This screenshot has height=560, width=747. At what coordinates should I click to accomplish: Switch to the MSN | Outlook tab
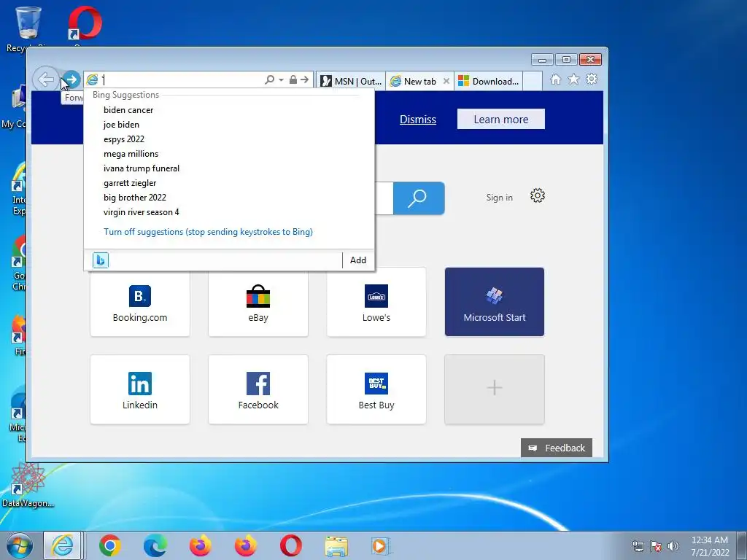tap(351, 81)
